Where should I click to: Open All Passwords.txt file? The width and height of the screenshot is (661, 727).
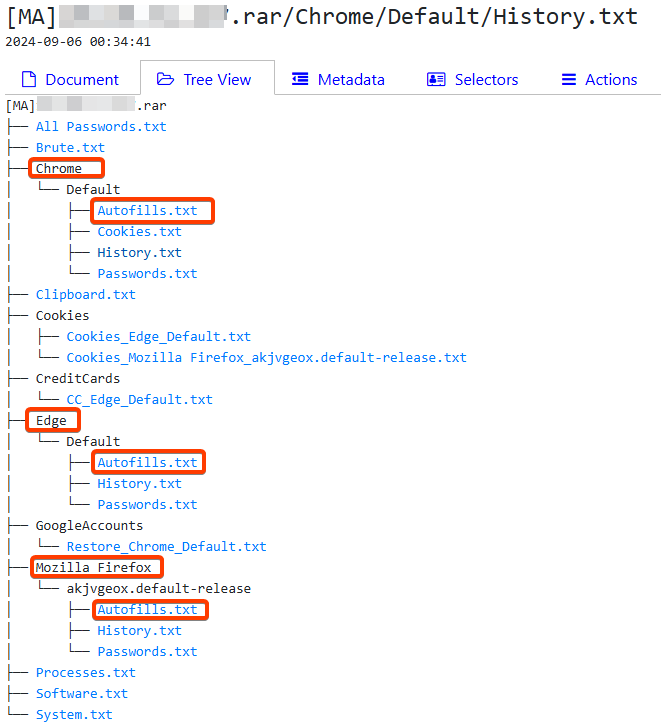[101, 127]
